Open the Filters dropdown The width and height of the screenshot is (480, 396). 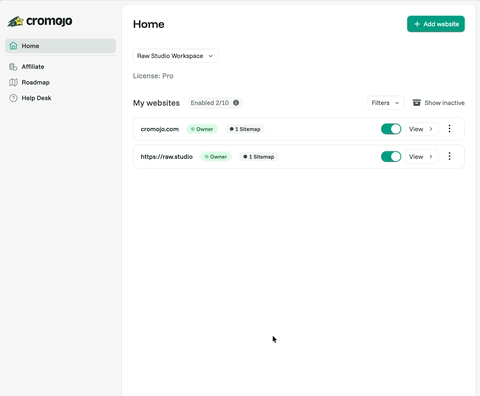click(x=386, y=103)
